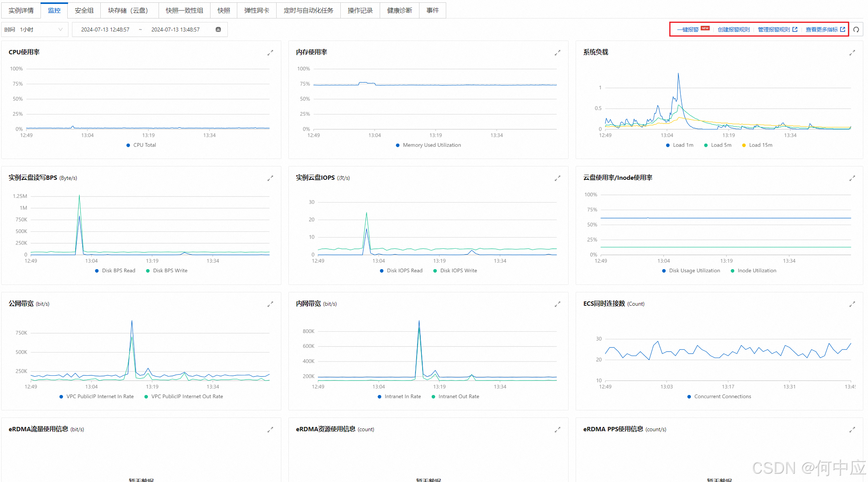Toggle the Concurrent Connections legend

point(719,397)
